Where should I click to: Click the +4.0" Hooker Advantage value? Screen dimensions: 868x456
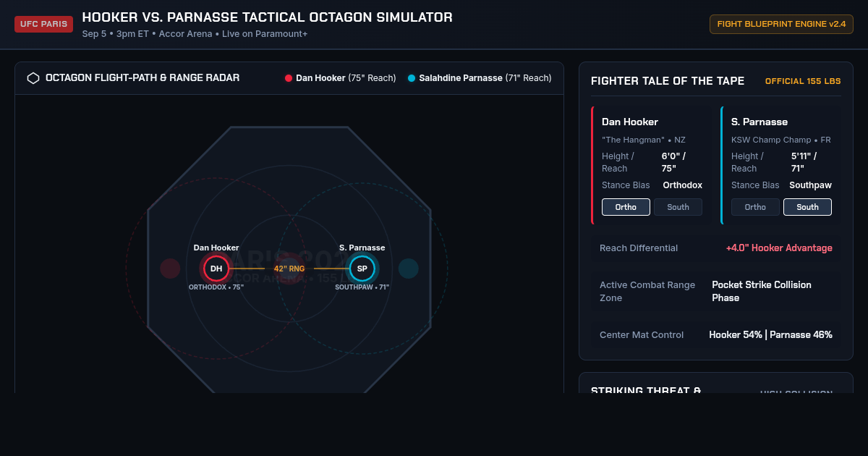point(779,248)
